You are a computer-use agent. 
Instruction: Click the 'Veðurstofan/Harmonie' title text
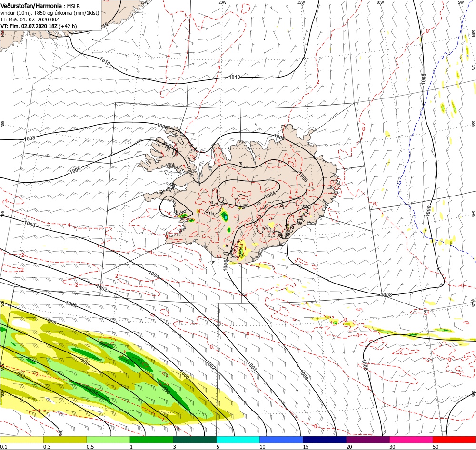31,6
